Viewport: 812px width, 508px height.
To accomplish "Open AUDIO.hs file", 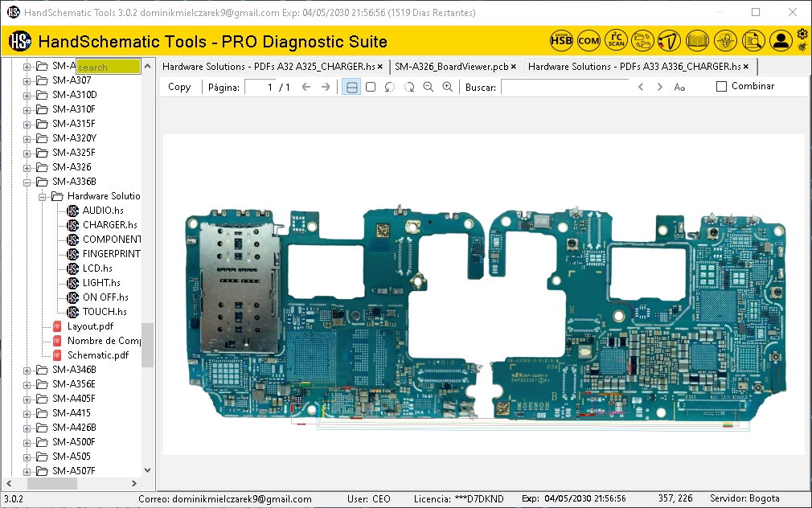I will (x=103, y=211).
